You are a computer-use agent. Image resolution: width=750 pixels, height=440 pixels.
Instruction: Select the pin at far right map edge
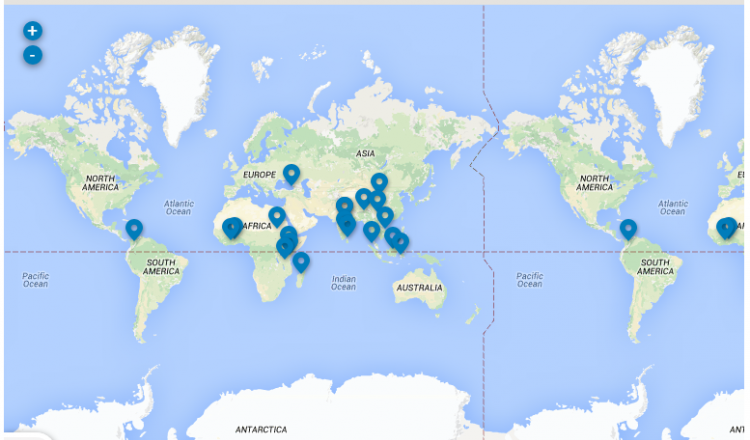(x=727, y=228)
